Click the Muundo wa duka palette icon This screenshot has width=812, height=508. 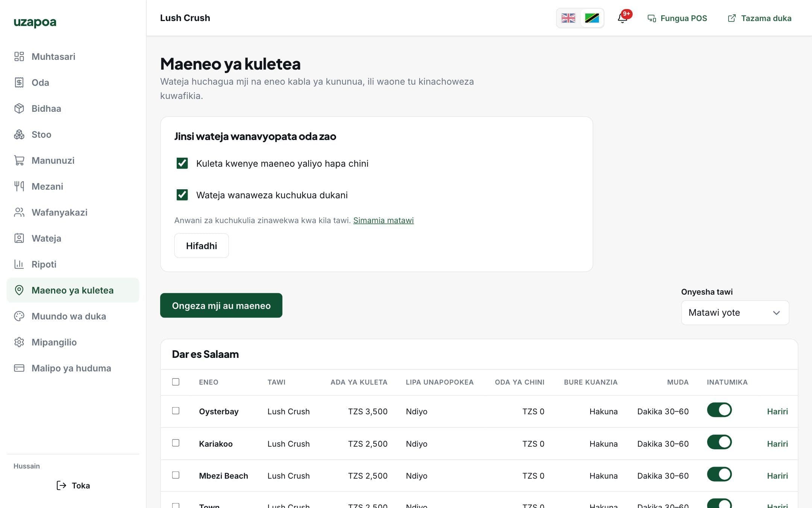(19, 316)
